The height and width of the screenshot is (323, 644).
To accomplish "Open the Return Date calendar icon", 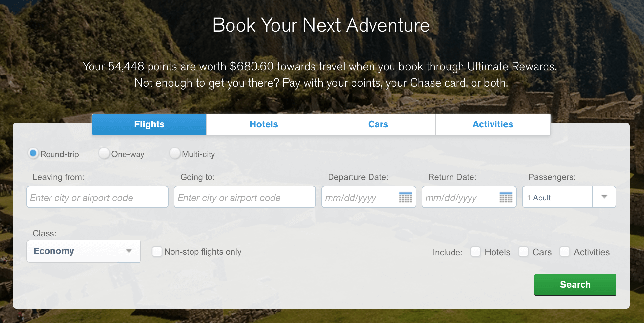I will pos(506,197).
